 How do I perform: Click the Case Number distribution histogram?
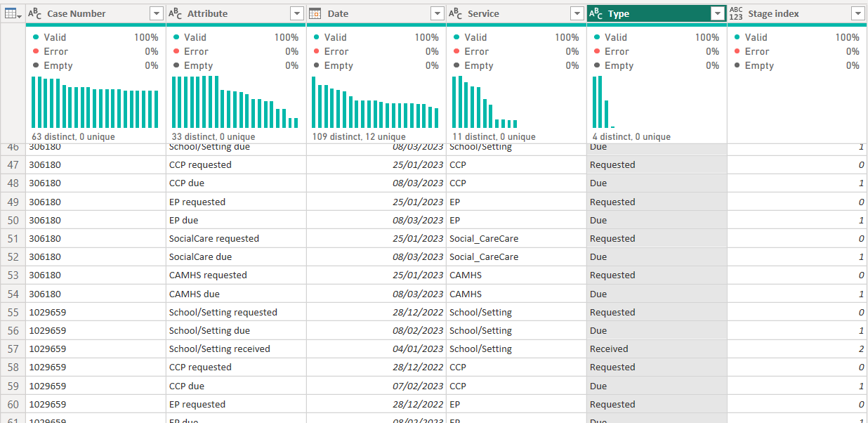[95, 102]
